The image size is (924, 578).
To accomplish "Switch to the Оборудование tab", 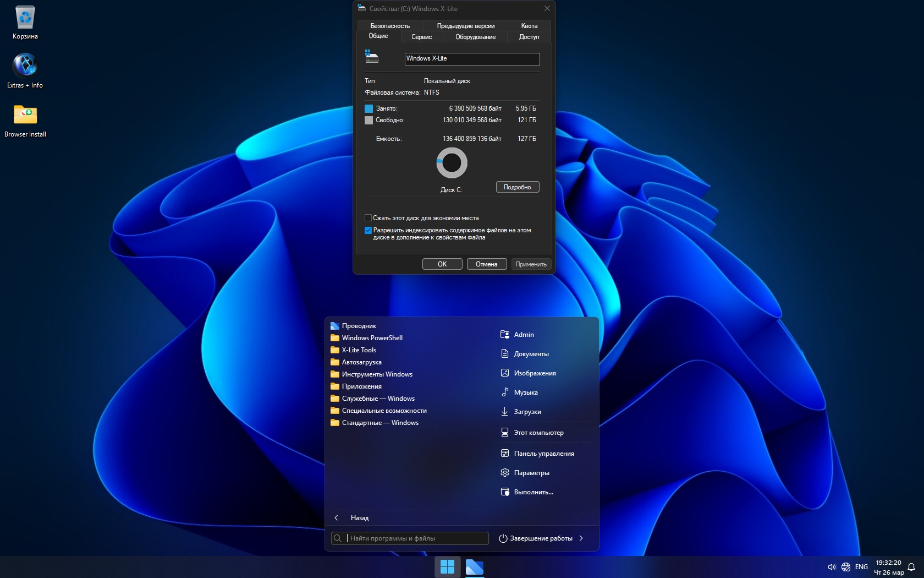I will [475, 37].
